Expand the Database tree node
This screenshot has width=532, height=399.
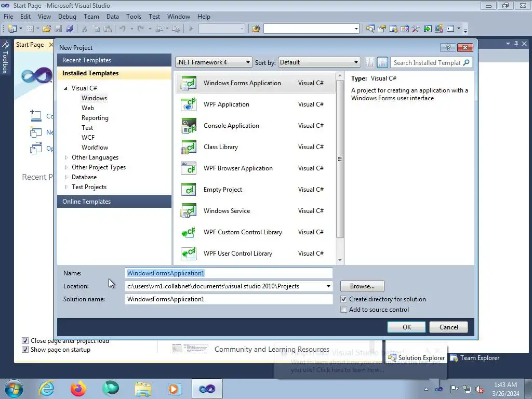tap(66, 177)
